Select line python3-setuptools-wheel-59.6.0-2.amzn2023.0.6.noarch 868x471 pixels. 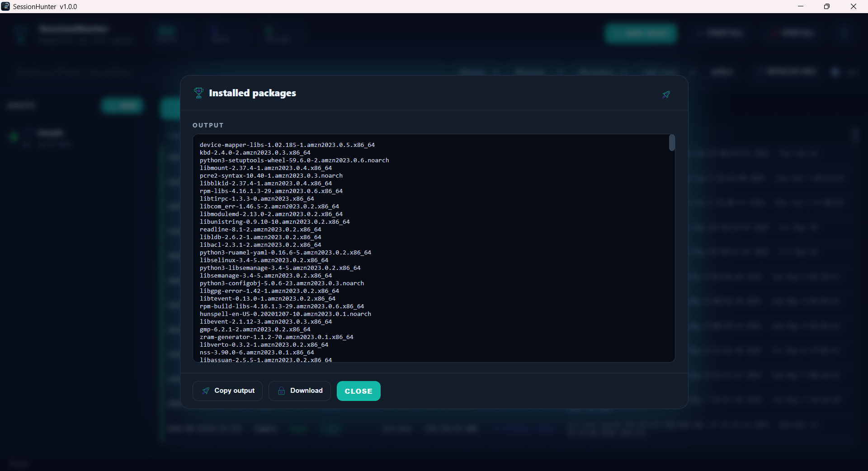(294, 160)
